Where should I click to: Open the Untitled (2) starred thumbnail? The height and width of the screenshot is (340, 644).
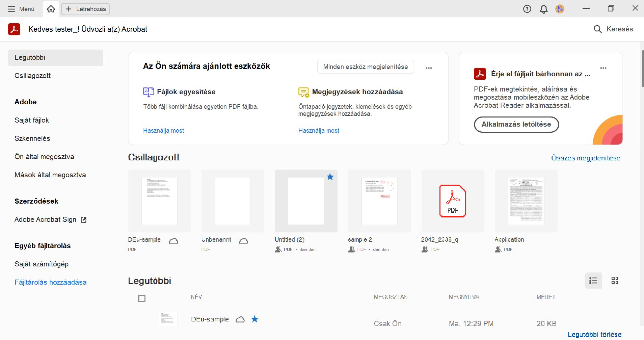click(306, 201)
